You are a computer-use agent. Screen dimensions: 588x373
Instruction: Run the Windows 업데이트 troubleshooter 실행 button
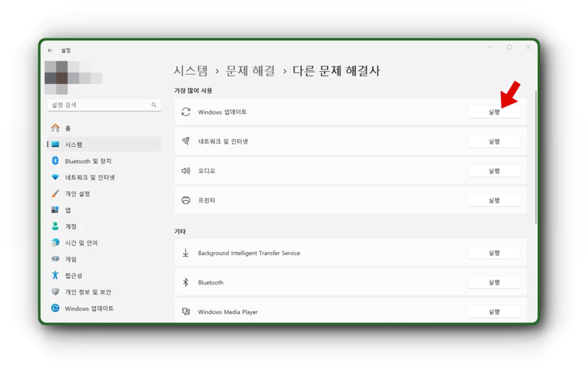point(494,112)
